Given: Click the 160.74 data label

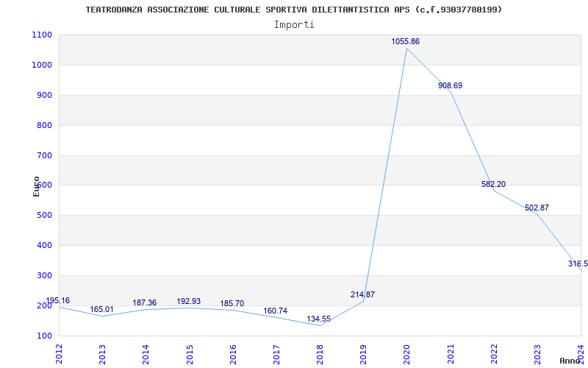Looking at the screenshot, I should [x=275, y=311].
